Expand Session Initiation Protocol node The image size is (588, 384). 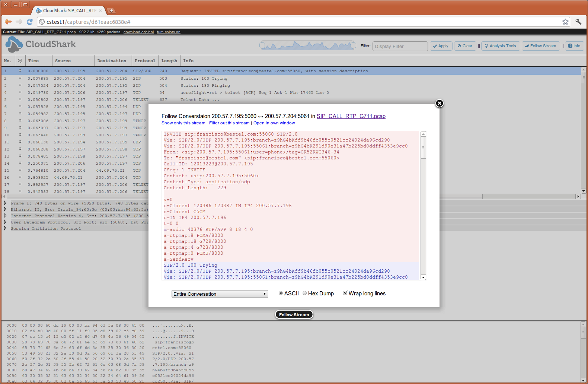pos(5,228)
